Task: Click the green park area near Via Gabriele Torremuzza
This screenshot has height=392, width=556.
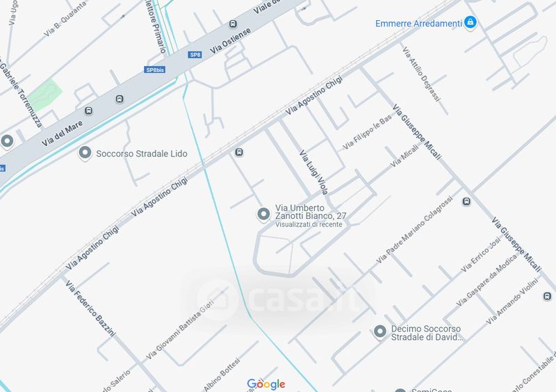Action: (45, 95)
